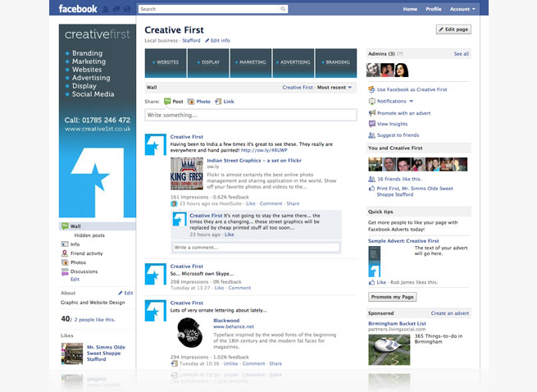Viewport: 537px width, 392px height.
Task: Click Unlike on Blackwood post
Action: pos(230,363)
